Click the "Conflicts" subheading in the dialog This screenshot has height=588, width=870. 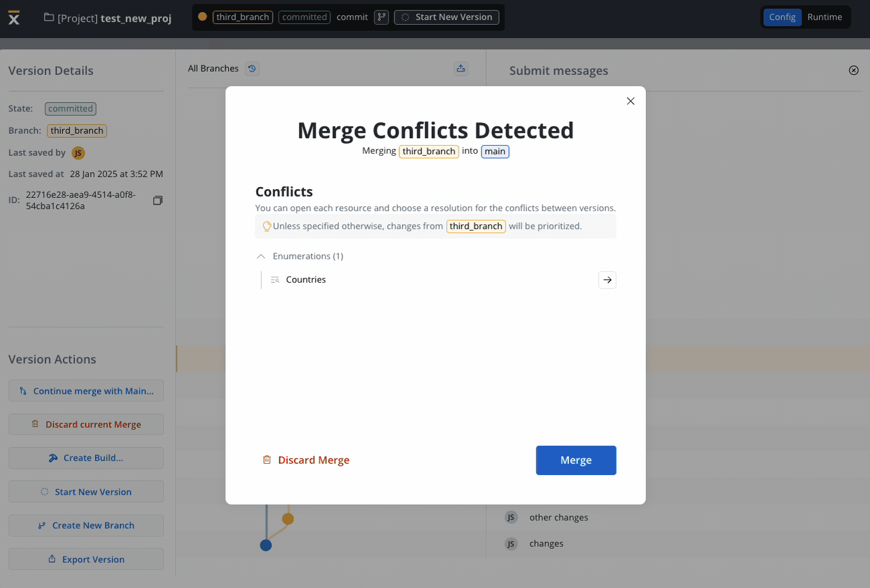(x=284, y=192)
